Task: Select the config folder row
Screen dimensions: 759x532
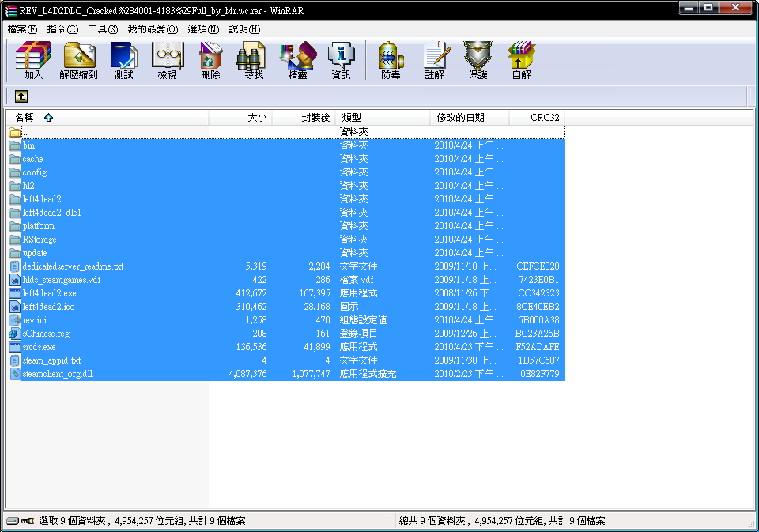Action: coord(286,172)
